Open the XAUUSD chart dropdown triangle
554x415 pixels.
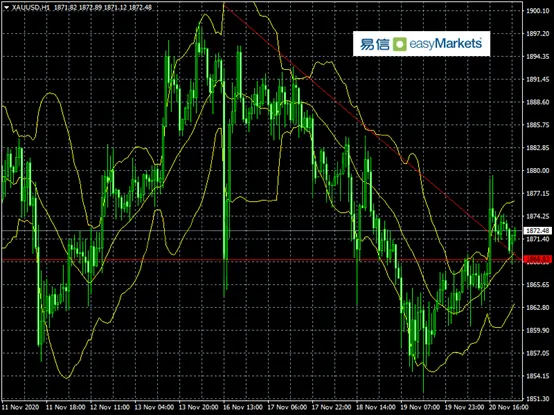[x=6, y=7]
